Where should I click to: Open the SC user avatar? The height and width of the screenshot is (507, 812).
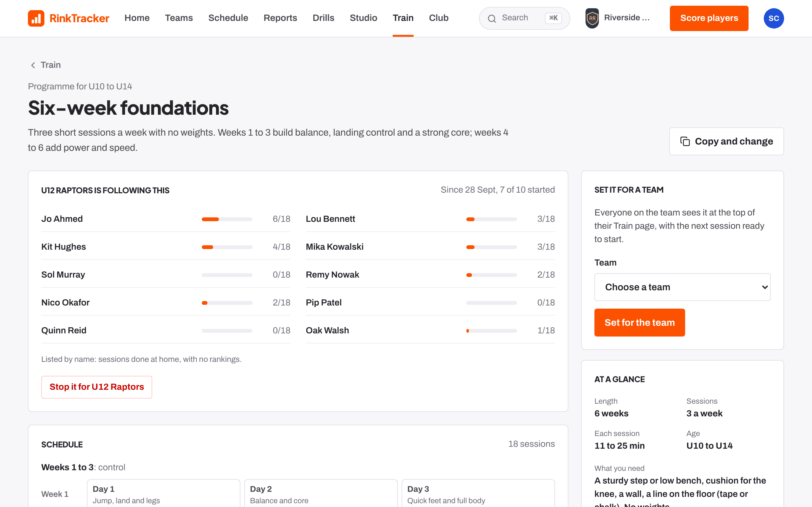tap(773, 18)
